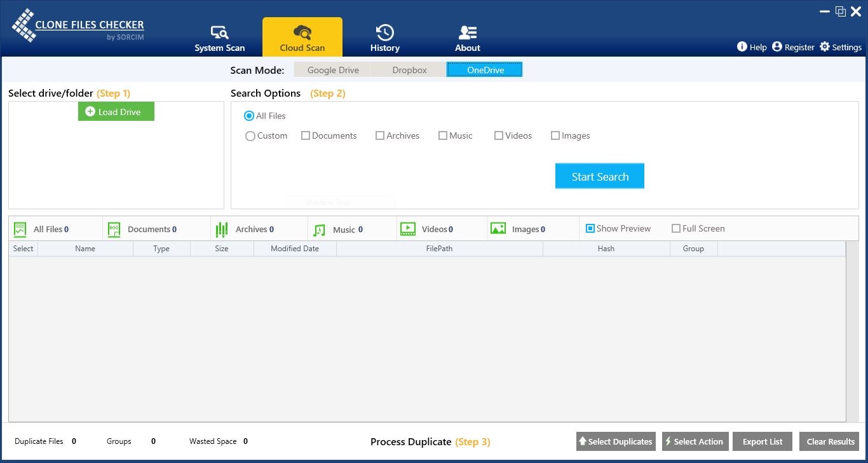Image resolution: width=868 pixels, height=463 pixels.
Task: Check the Images file type checkbox
Action: [555, 135]
